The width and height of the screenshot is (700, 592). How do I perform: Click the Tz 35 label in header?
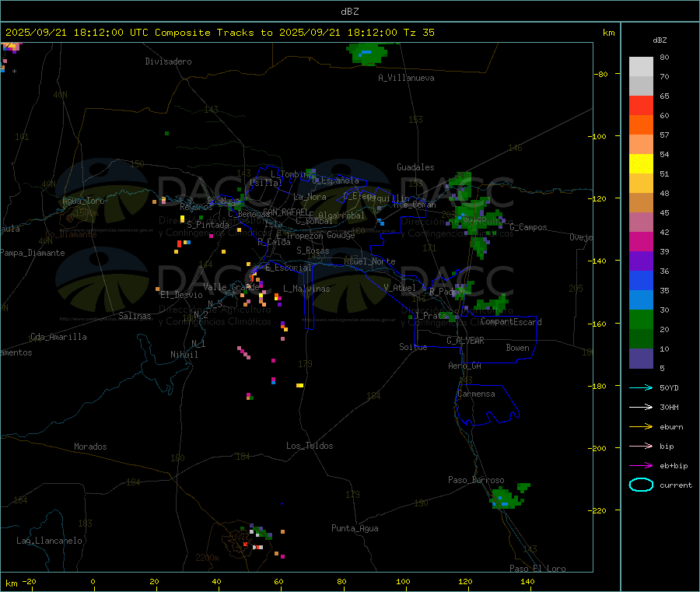[x=418, y=33]
